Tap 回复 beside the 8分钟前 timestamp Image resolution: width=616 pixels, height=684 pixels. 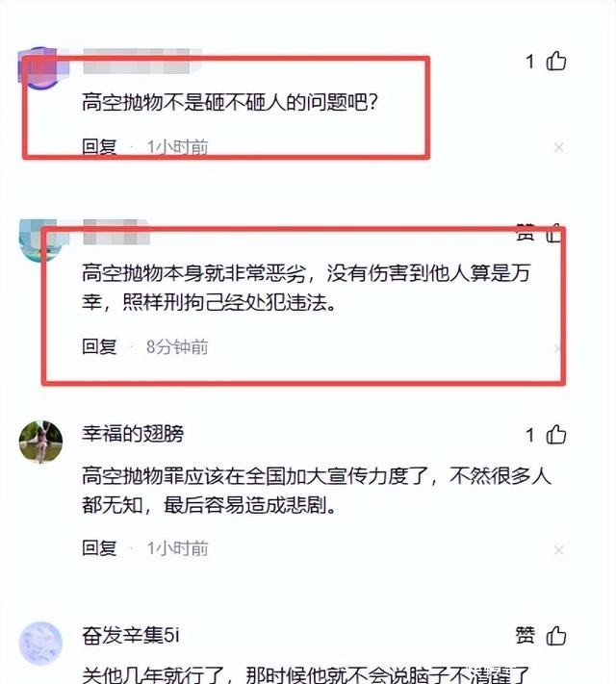[99, 346]
